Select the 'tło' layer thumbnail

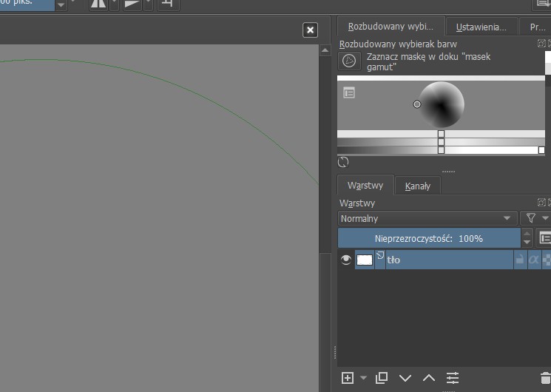pyautogui.click(x=365, y=260)
